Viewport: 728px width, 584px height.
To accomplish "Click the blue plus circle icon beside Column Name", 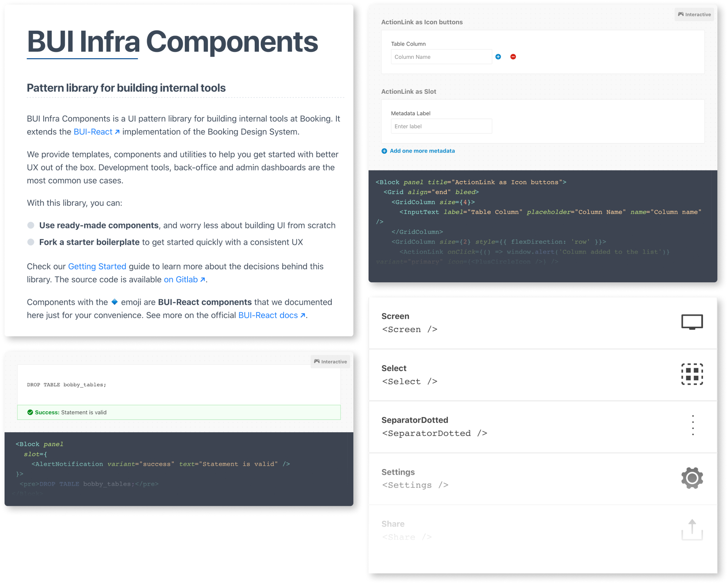I will point(498,57).
